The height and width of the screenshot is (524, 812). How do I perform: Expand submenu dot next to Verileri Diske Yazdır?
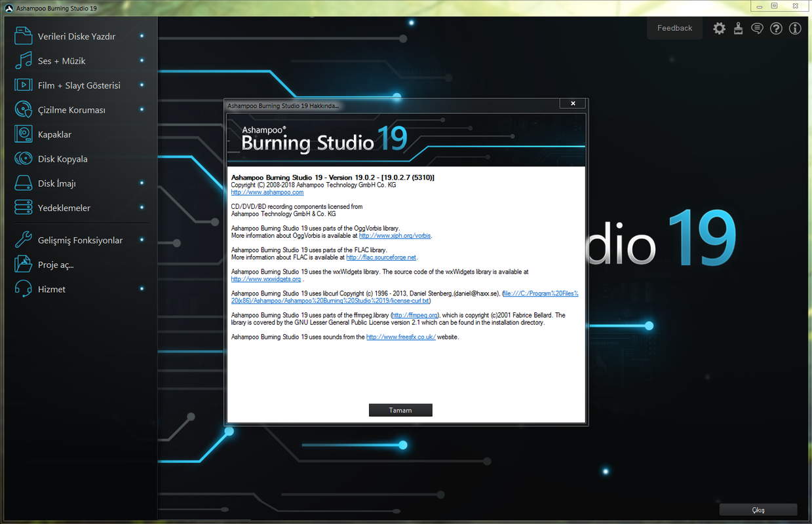142,36
